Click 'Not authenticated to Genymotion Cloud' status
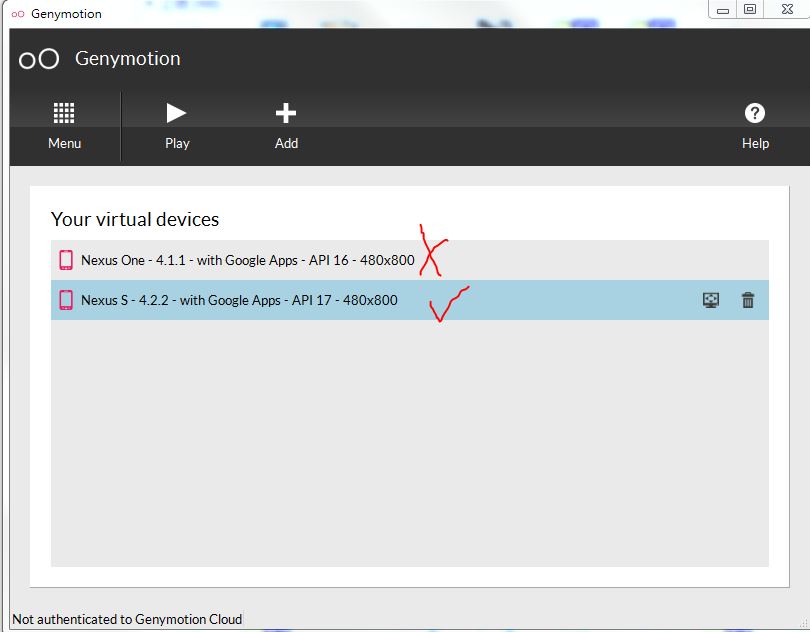810x632 pixels. pos(127,619)
